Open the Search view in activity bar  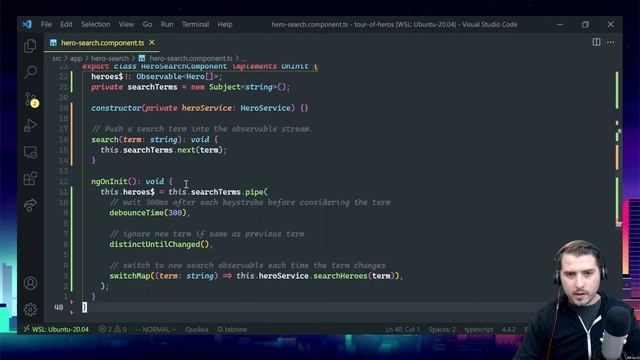(30, 72)
